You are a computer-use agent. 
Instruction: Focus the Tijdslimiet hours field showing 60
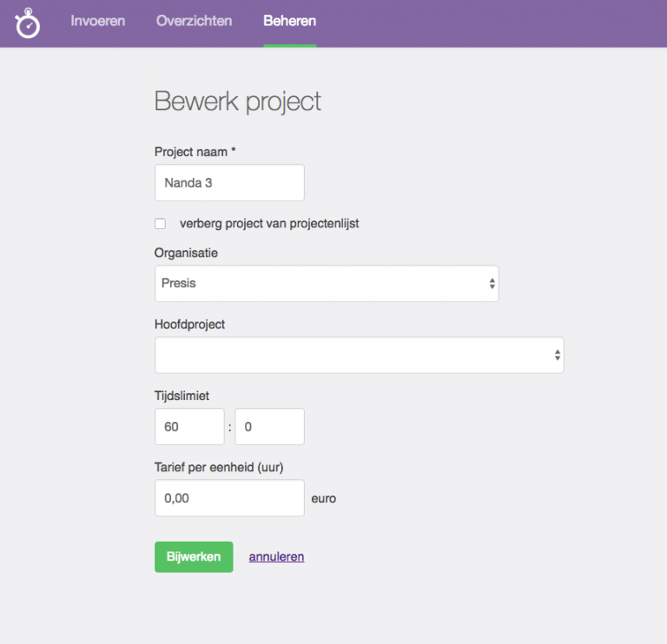coord(189,427)
